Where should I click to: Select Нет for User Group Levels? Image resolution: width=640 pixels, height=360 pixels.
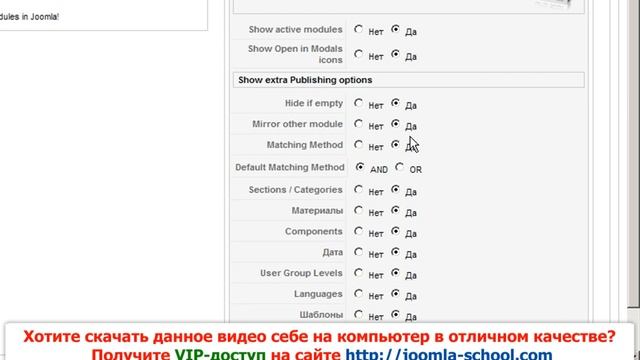point(358,273)
